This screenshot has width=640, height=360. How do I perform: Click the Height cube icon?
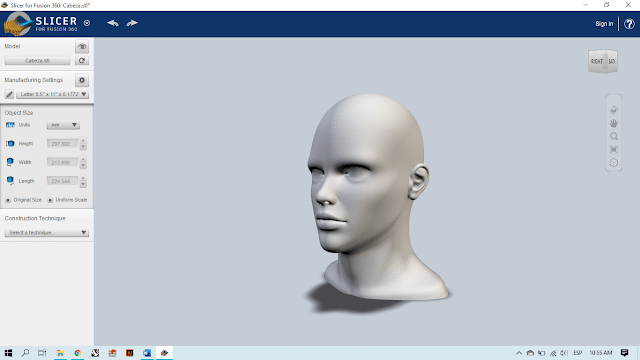[x=10, y=144]
